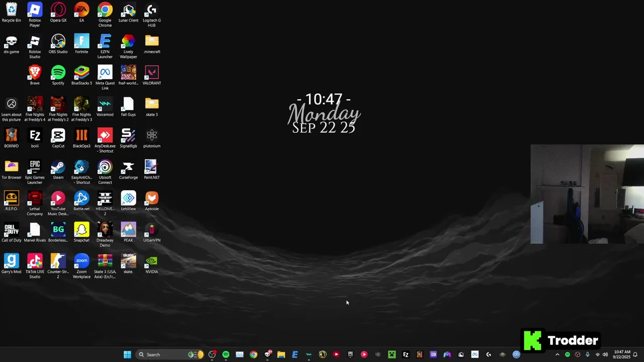Select the Fortnite desktop icon

coord(82,44)
